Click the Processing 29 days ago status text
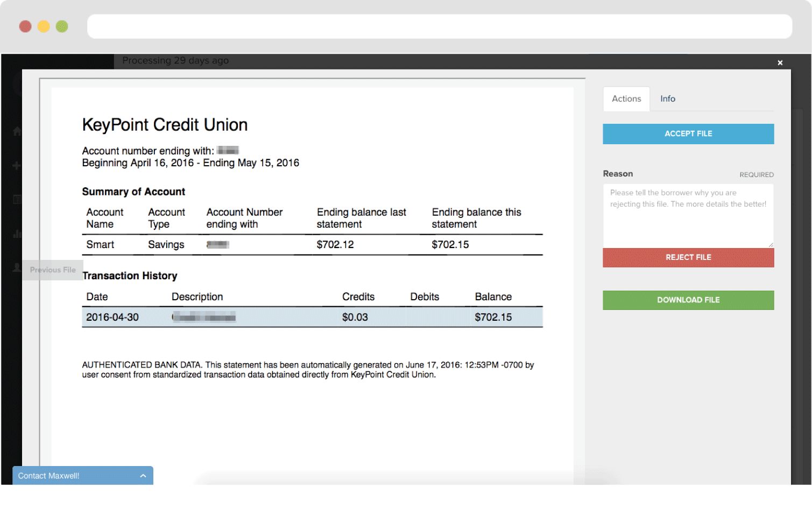The image size is (812, 529). (x=175, y=61)
